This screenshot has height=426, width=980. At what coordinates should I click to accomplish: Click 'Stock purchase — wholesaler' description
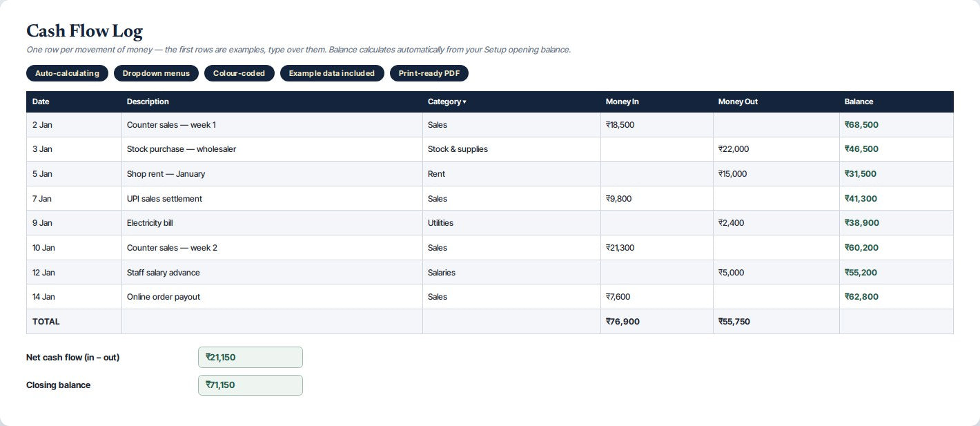[x=182, y=149]
